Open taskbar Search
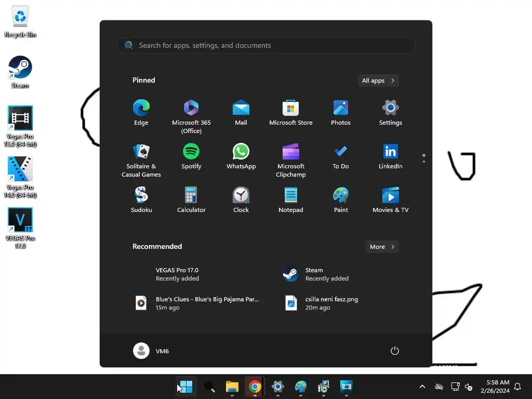Image resolution: width=532 pixels, height=399 pixels. point(209,387)
